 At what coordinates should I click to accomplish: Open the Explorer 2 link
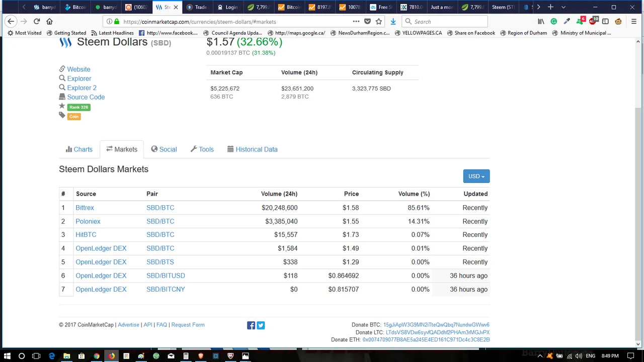[x=82, y=88]
